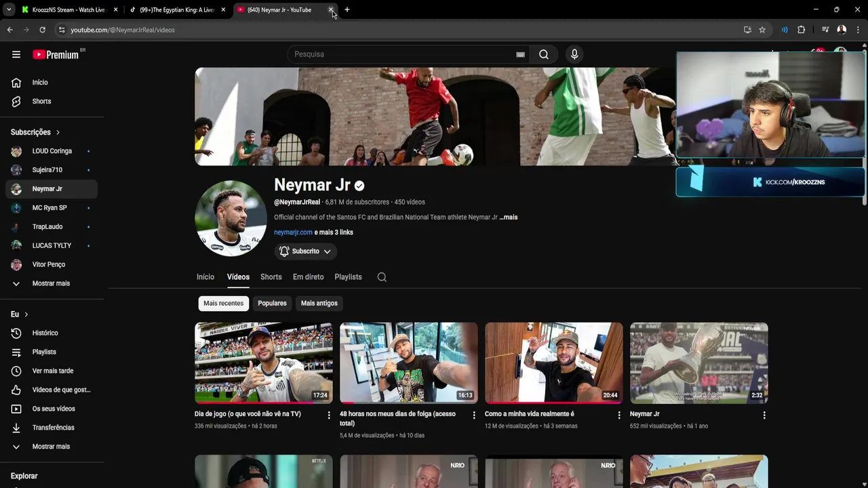868x488 pixels.
Task: Search within the Neymar Jr channel
Action: tap(382, 277)
